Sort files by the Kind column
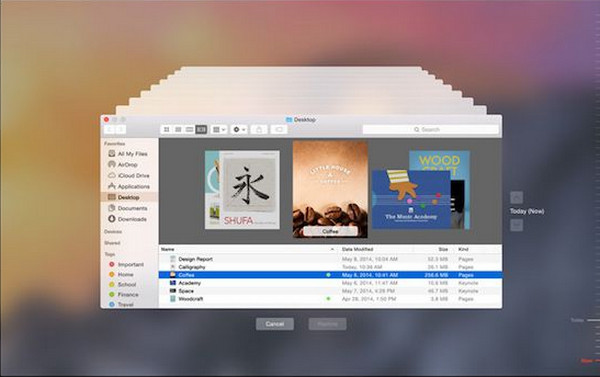Viewport: 600px width, 377px height. (x=478, y=249)
